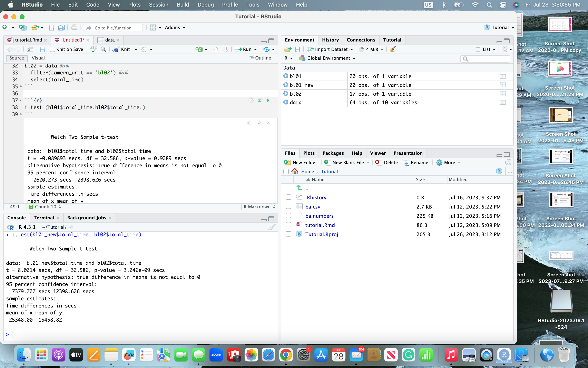The width and height of the screenshot is (588, 368).
Task: Click the Open File folder icon
Action: click(35, 28)
